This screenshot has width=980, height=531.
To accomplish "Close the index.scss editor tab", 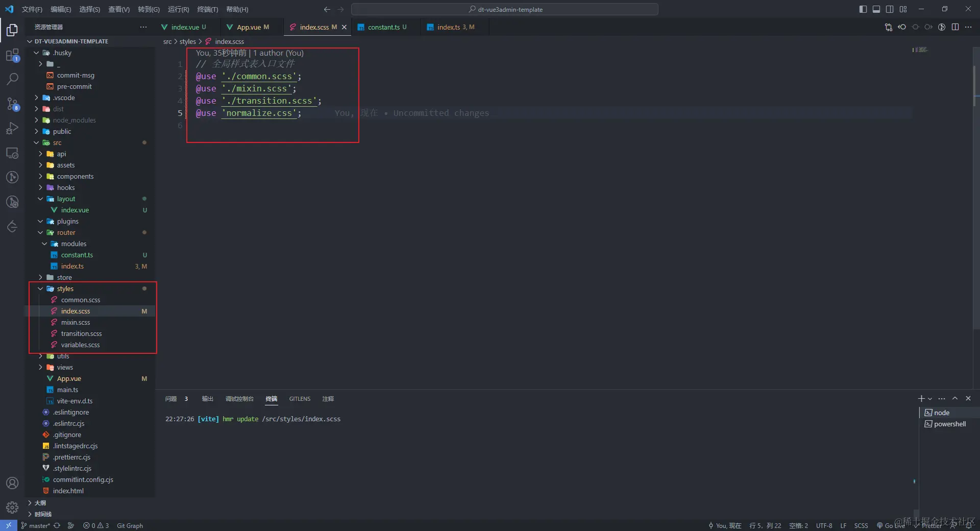I will (344, 27).
